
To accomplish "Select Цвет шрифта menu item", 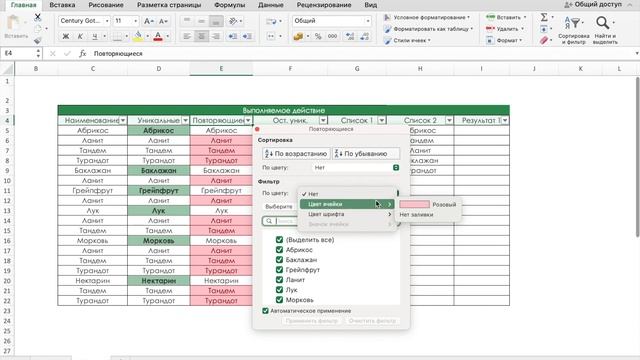I will pyautogui.click(x=347, y=214).
